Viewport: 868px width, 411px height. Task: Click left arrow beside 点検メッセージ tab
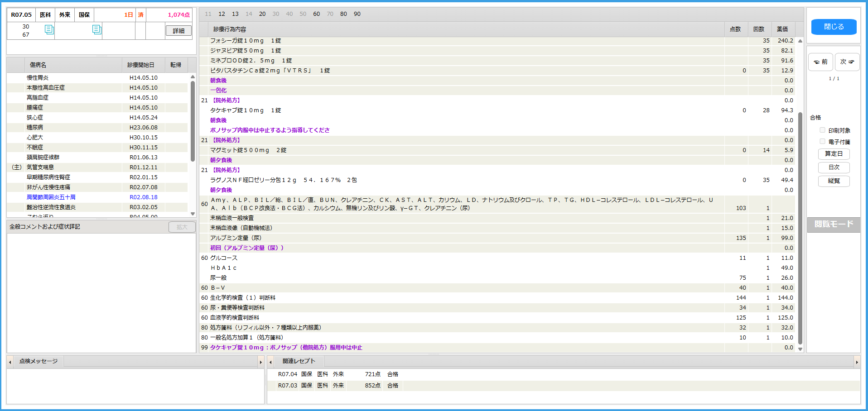click(x=10, y=362)
